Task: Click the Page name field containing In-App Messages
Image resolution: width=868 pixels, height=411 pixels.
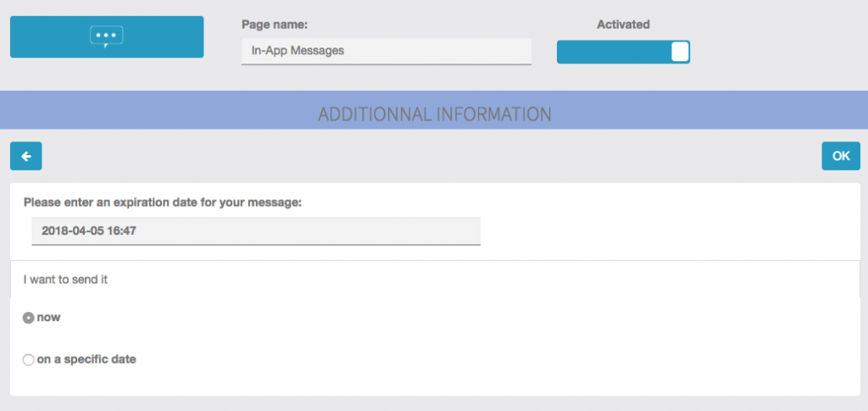Action: click(x=386, y=51)
